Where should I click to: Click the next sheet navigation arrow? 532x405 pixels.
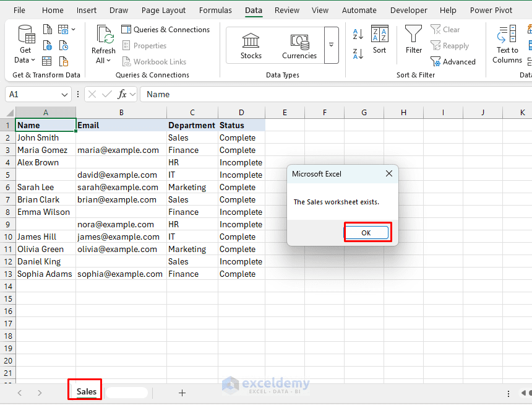(x=40, y=393)
